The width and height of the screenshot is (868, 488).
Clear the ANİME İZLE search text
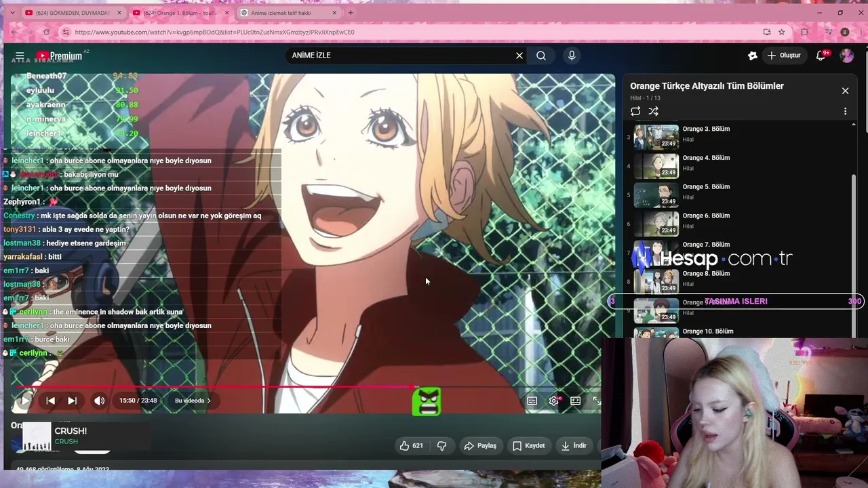(x=519, y=56)
